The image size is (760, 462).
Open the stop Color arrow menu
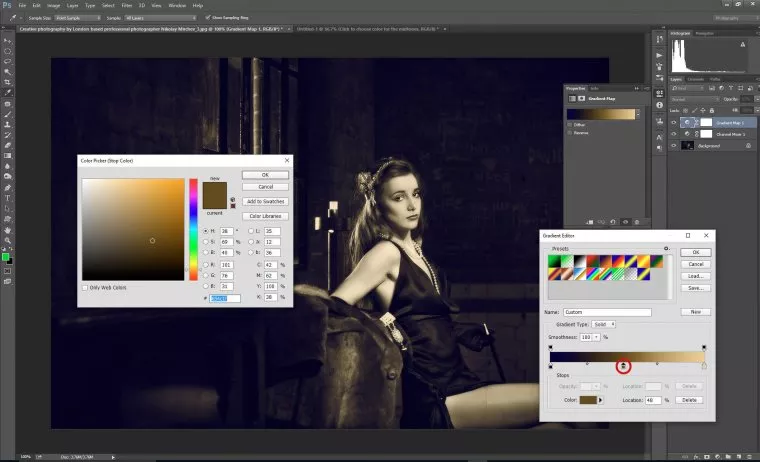coord(601,400)
